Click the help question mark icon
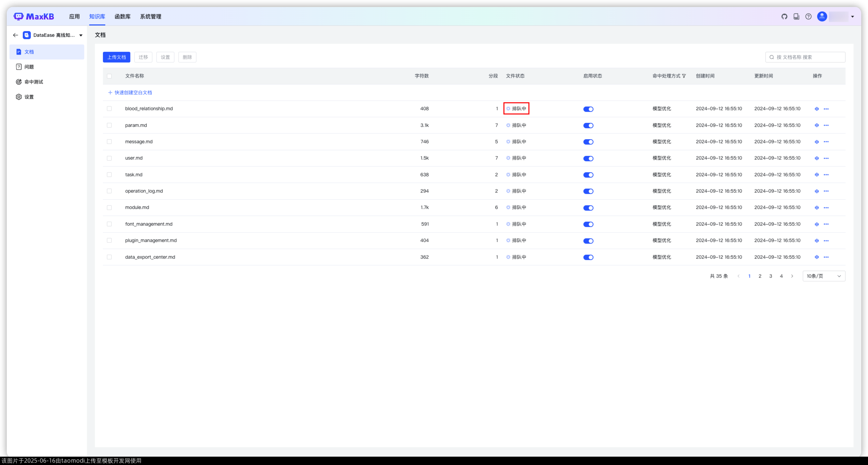This screenshot has width=868, height=465. (x=808, y=16)
